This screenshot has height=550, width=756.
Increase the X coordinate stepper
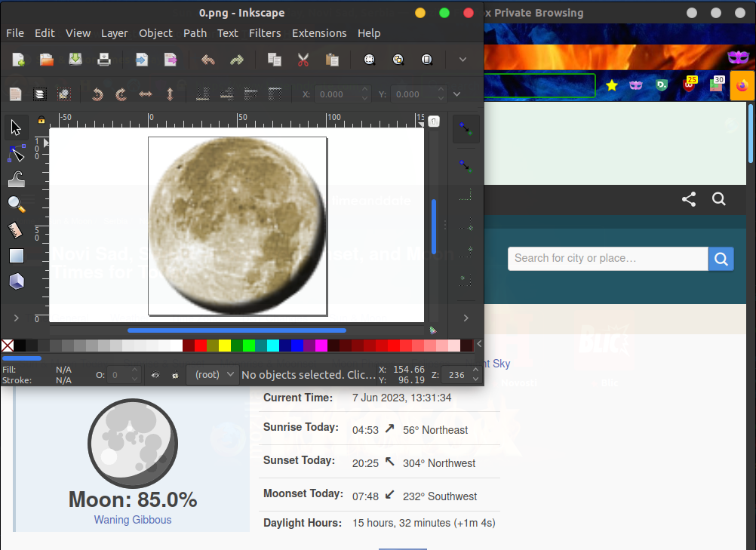[x=365, y=90]
